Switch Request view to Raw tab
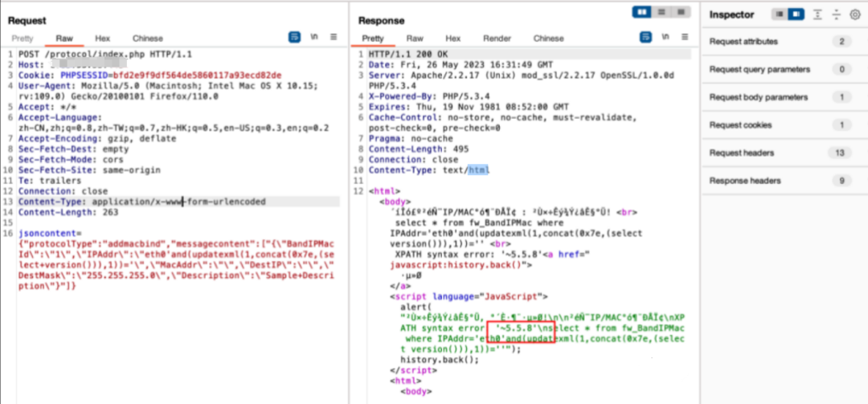 (64, 39)
